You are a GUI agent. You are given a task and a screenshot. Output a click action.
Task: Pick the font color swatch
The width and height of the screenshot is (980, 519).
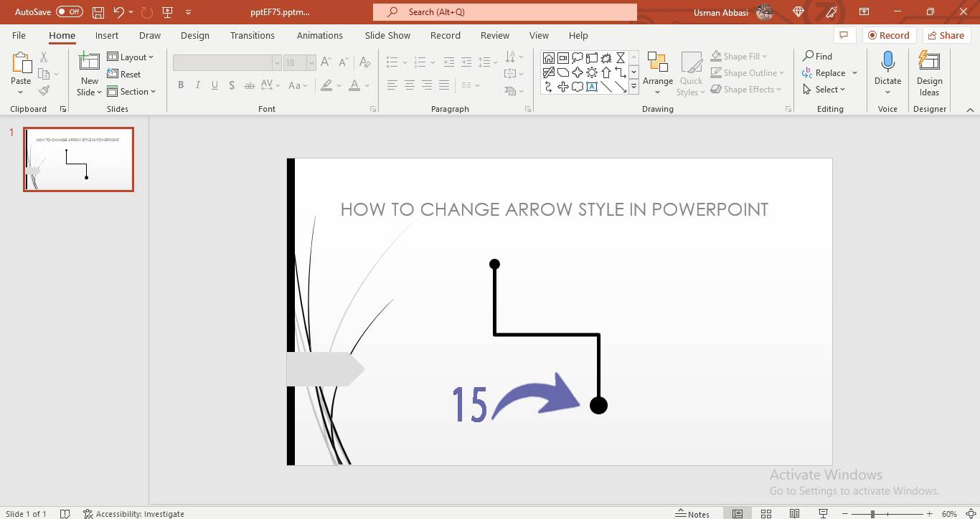tap(354, 85)
